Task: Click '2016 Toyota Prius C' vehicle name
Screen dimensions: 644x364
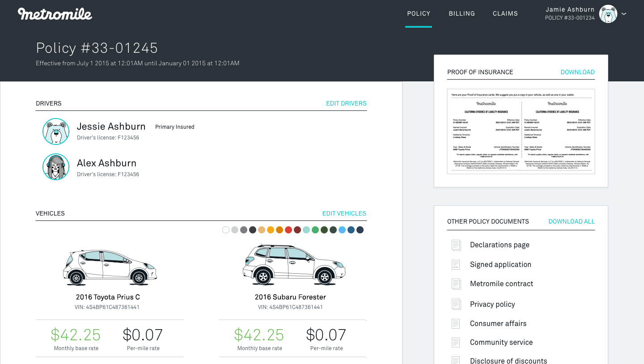Action: [108, 297]
